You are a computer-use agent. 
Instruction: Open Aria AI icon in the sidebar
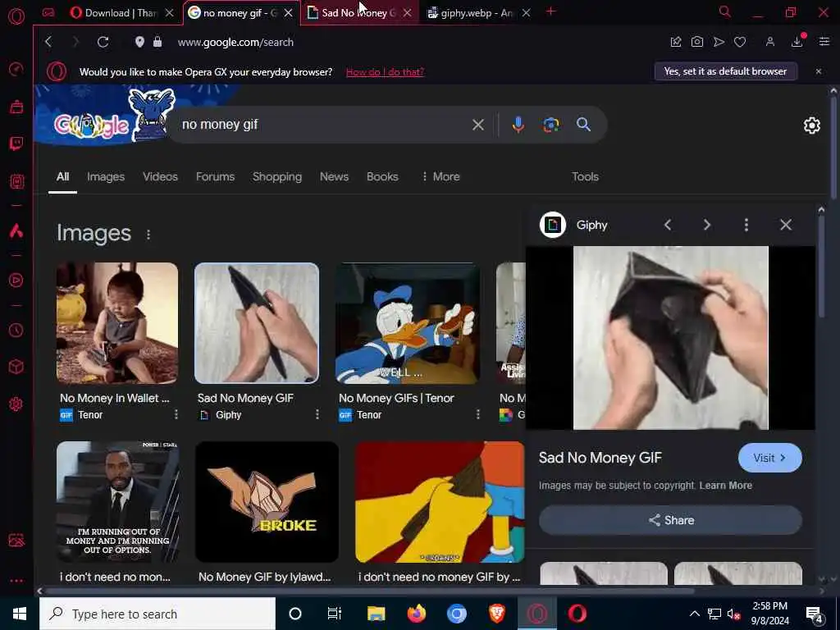[16, 231]
